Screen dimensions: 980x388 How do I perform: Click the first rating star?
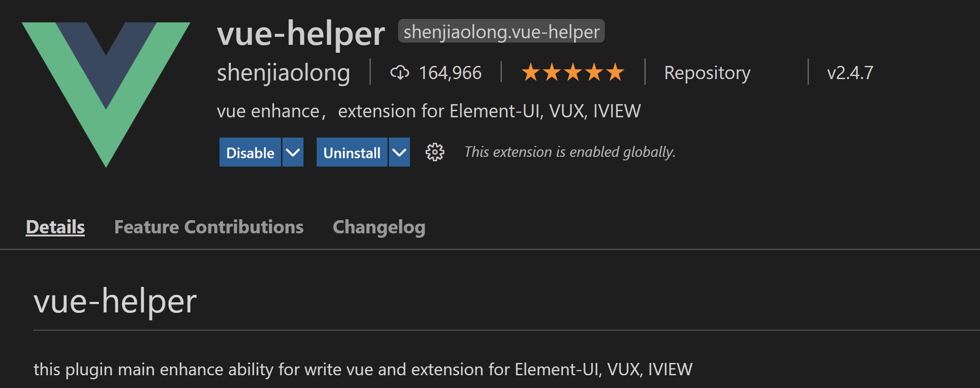530,72
